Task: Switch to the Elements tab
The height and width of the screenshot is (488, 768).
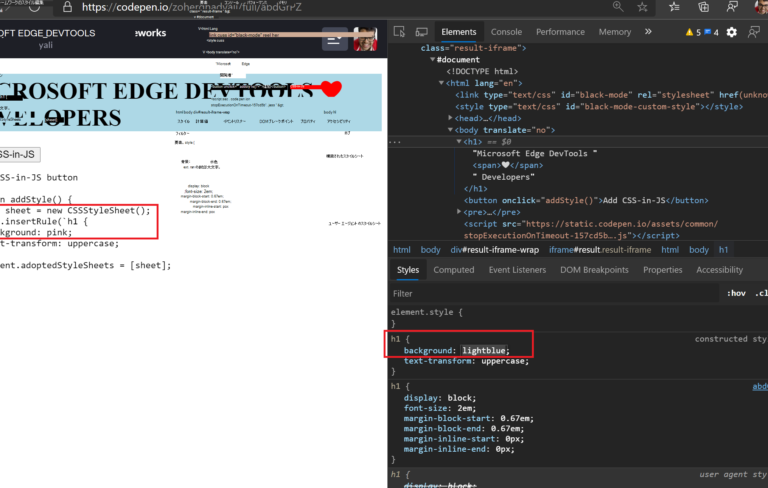Action: click(x=458, y=32)
